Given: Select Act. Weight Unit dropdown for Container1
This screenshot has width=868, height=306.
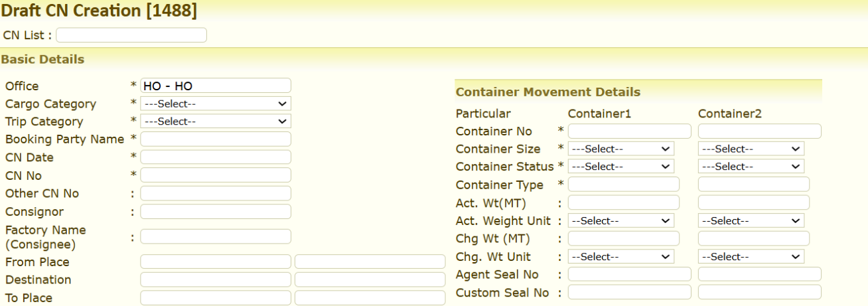Looking at the screenshot, I should [620, 220].
